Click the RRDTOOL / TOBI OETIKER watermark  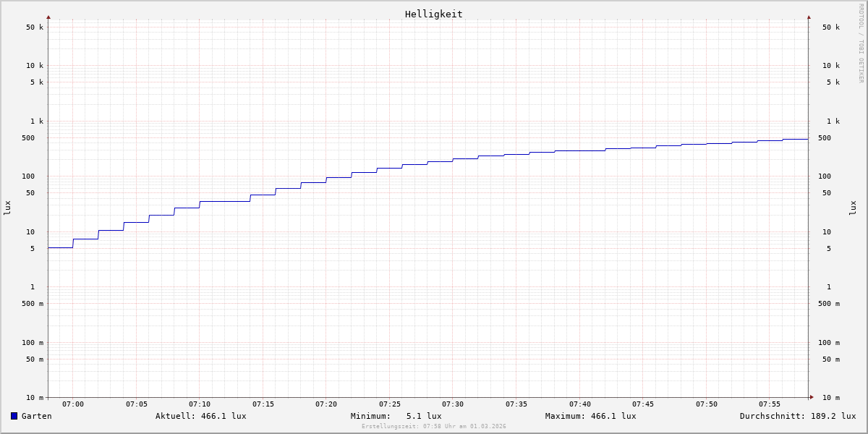pyautogui.click(x=861, y=43)
